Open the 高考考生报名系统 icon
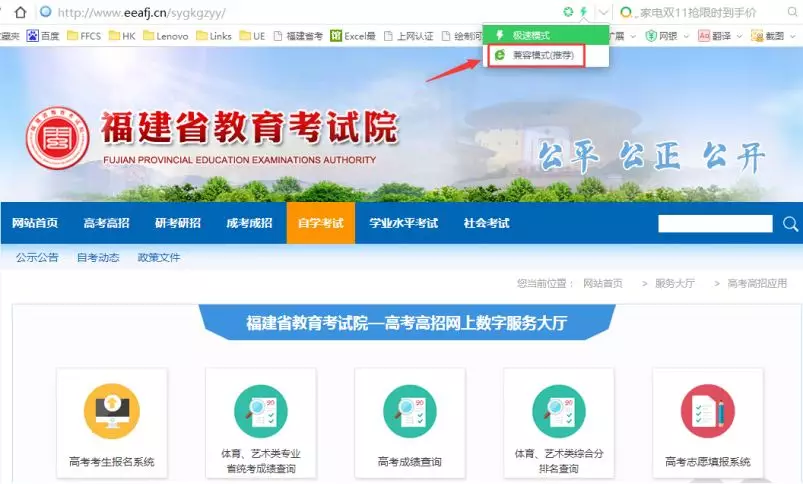803x484 pixels. 112,411
